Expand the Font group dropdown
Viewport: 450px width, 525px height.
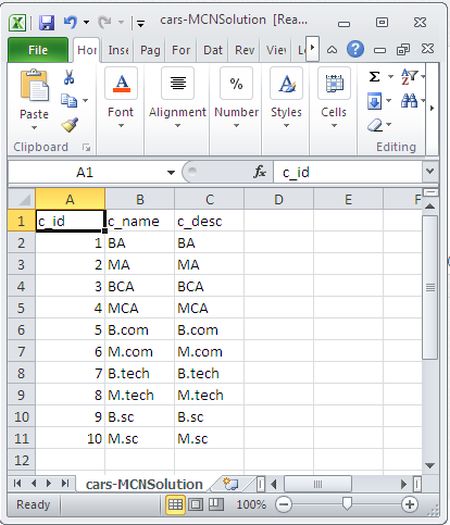click(121, 126)
